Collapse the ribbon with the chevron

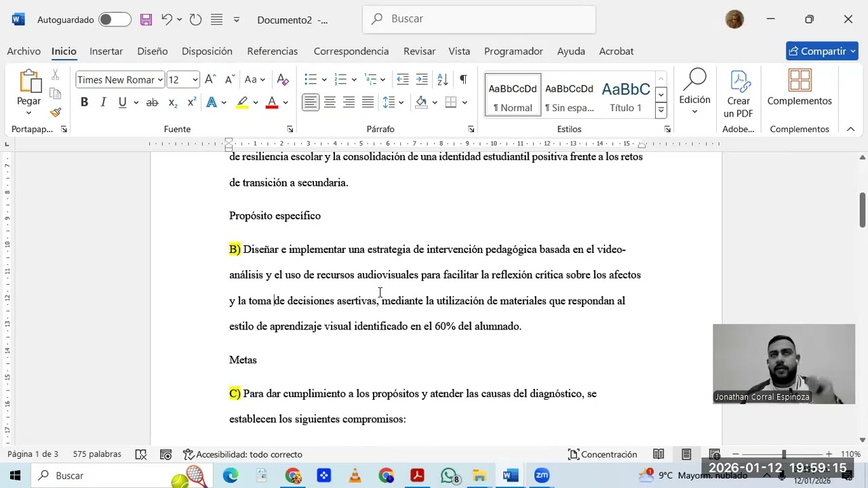[850, 129]
